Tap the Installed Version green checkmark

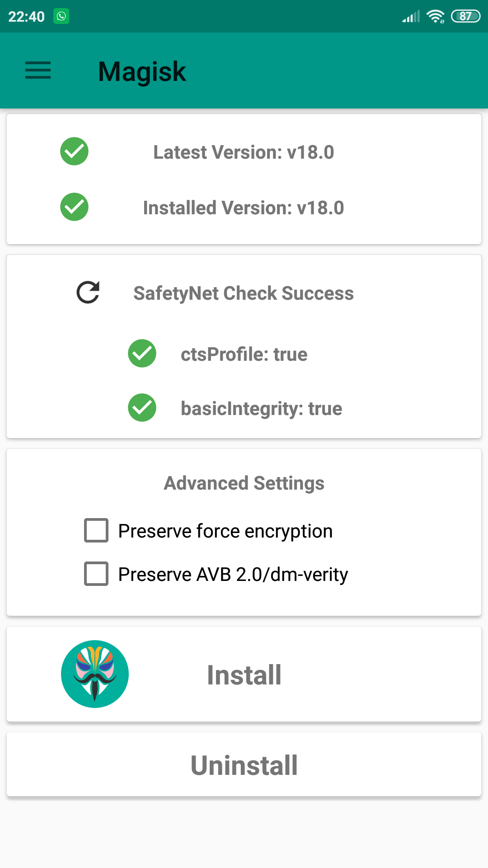(x=74, y=207)
